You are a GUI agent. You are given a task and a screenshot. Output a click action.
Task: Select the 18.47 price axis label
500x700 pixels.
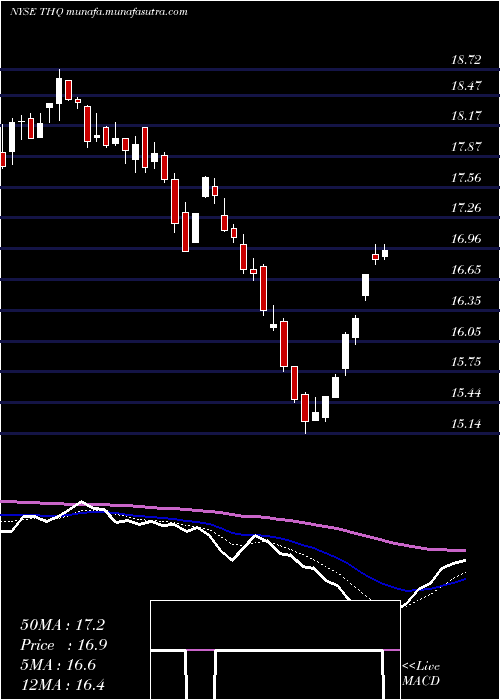466,86
